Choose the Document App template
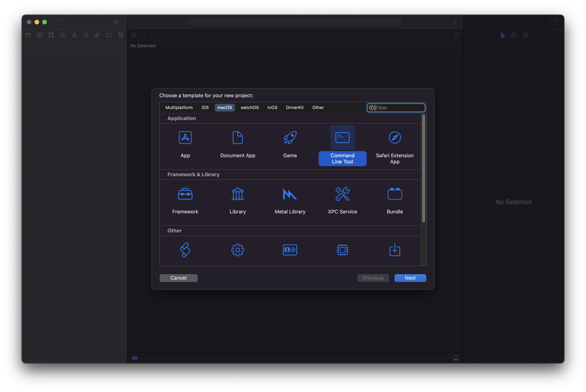 point(237,138)
